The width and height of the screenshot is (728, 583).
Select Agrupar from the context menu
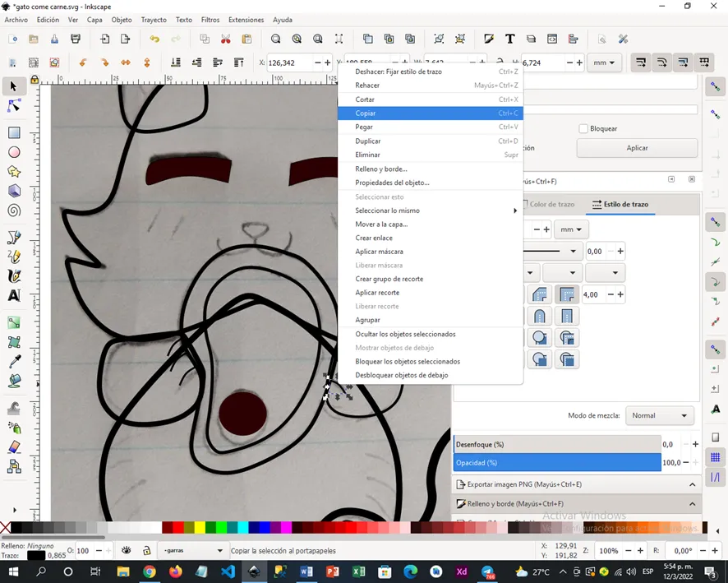tap(431, 320)
